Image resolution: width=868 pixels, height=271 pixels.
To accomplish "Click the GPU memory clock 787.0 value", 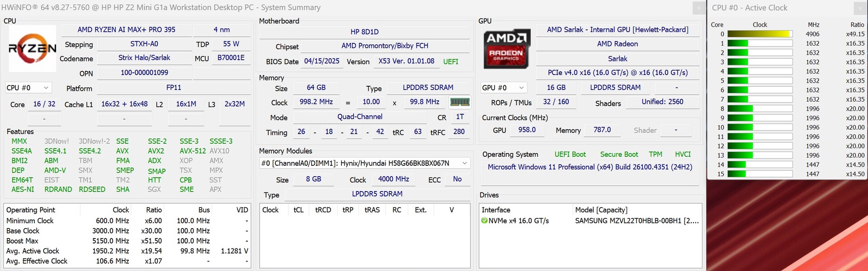I will pyautogui.click(x=602, y=130).
